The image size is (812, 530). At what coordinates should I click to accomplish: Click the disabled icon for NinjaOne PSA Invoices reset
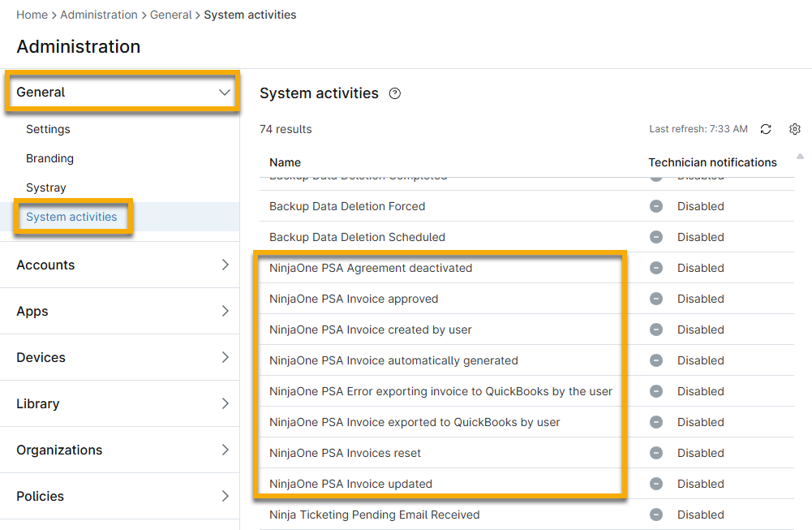pyautogui.click(x=656, y=453)
